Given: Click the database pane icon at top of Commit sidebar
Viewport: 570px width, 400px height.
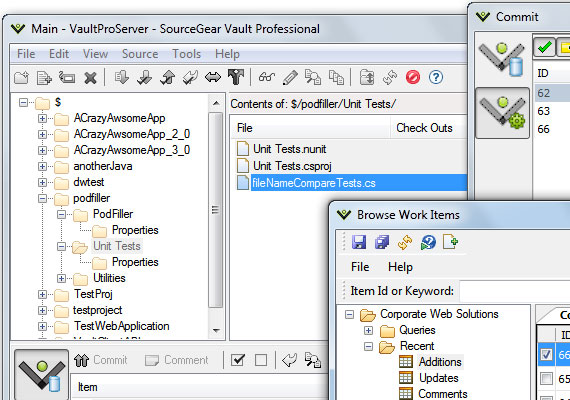Looking at the screenshot, I should pos(502,59).
